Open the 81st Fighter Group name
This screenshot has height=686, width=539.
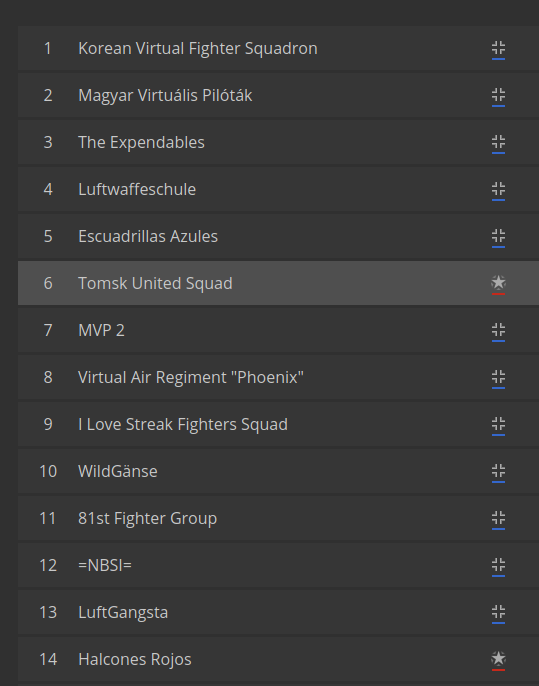click(x=147, y=518)
